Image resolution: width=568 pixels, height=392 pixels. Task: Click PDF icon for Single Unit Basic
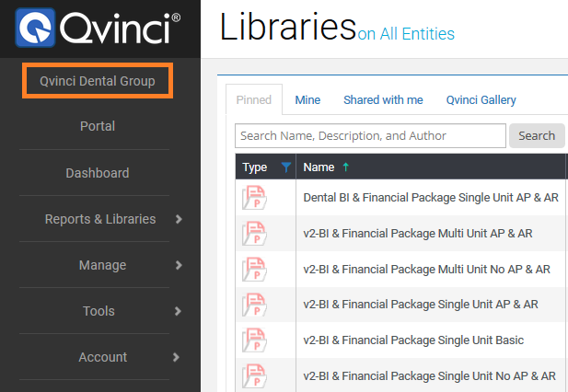[254, 340]
